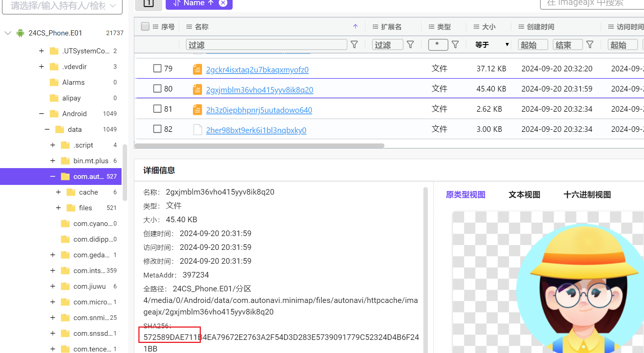Toggle the select-all checkbox in table header
The height and width of the screenshot is (353, 644).
145,27
